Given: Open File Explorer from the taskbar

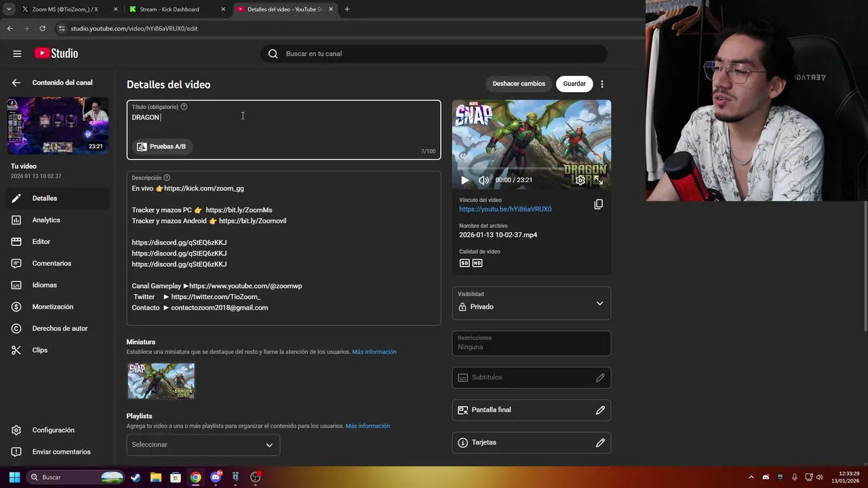Looking at the screenshot, I should coord(155,477).
